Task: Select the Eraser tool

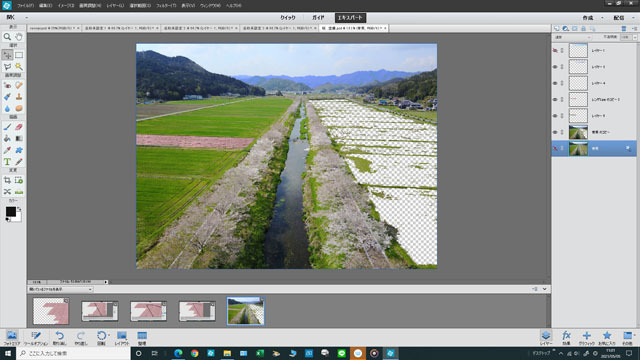Action: [x=19, y=127]
